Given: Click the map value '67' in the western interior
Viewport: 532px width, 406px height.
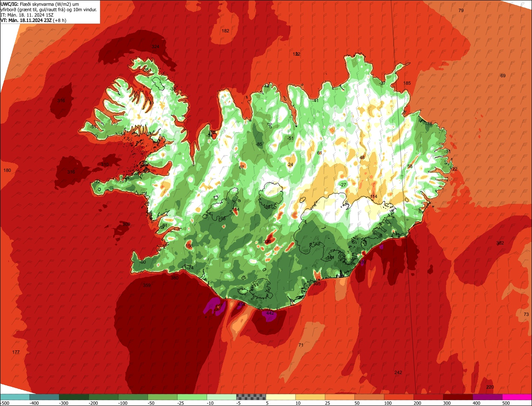Looking at the screenshot, I should [x=241, y=167].
